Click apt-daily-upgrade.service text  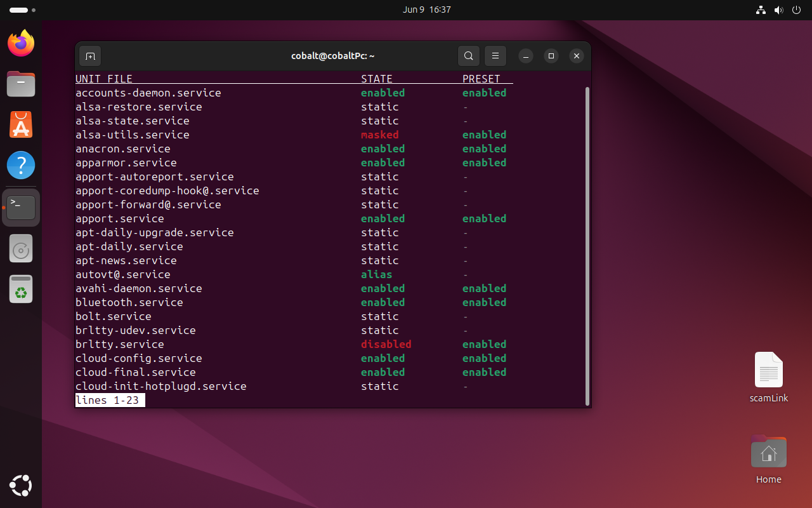[155, 232]
